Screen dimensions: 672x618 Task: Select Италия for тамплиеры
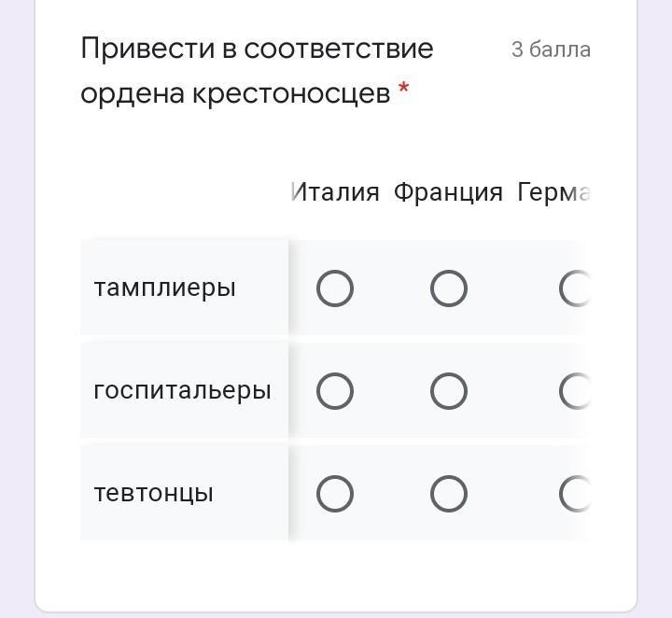(335, 288)
